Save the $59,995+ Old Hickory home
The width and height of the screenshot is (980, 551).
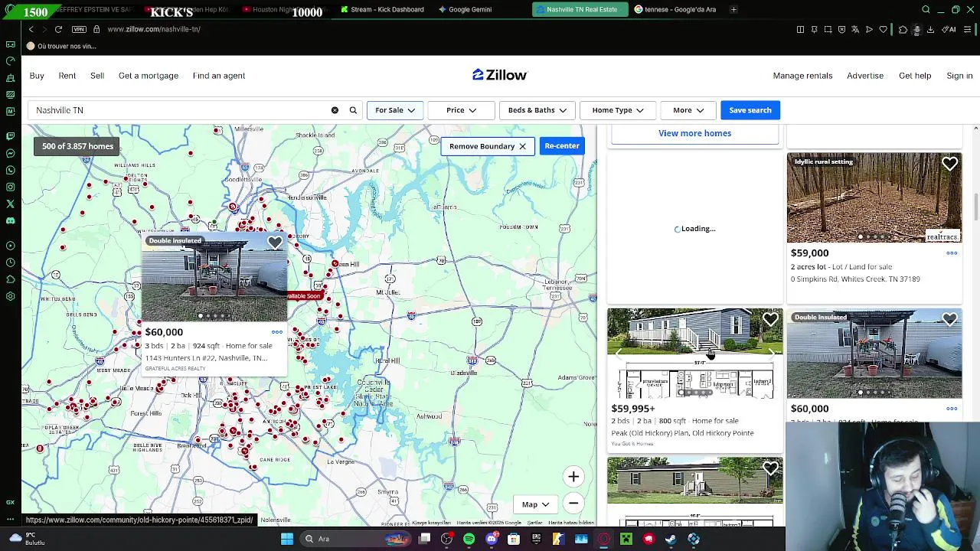click(770, 319)
